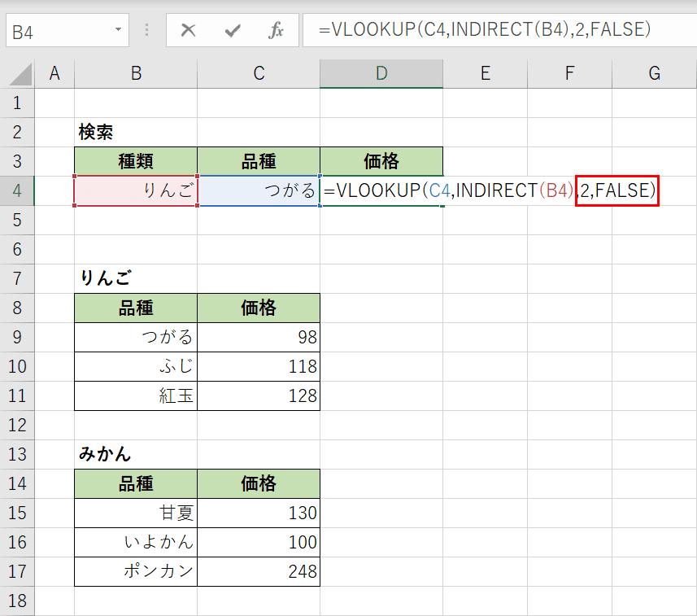Select column B header
Screen dimensions: 697x616
pyautogui.click(x=136, y=73)
